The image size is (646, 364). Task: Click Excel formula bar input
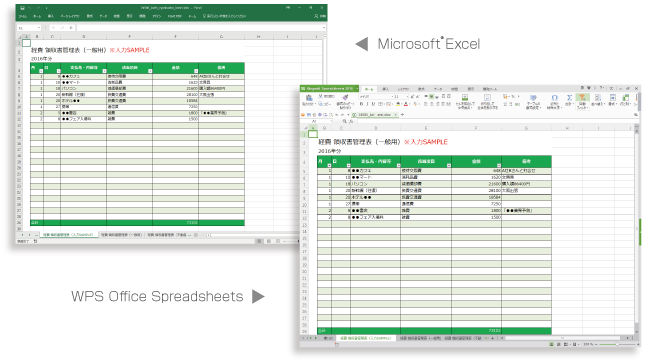[x=200, y=28]
